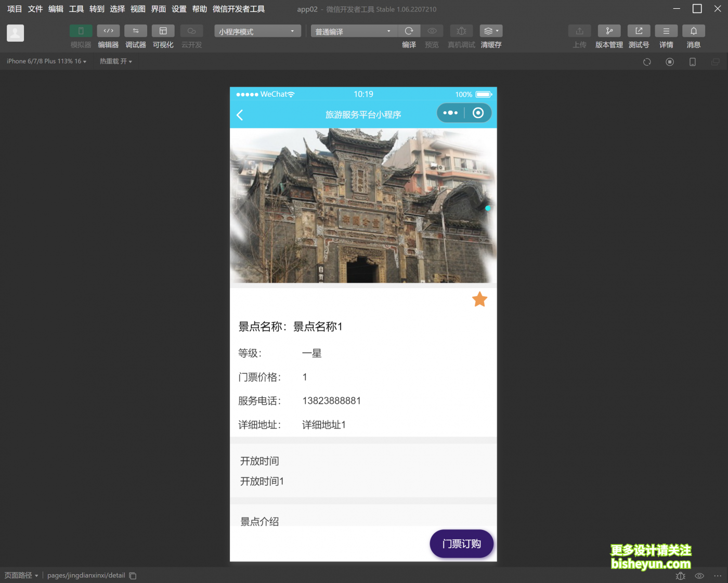The height and width of the screenshot is (583, 728).
Task: Click the 景点名称1 title text
Action: 318,327
